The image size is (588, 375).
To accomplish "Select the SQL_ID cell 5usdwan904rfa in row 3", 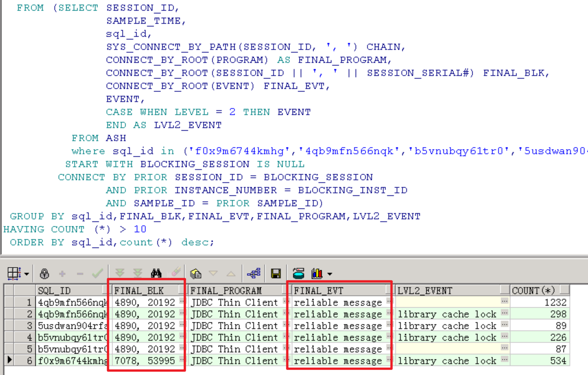I will (x=73, y=326).
